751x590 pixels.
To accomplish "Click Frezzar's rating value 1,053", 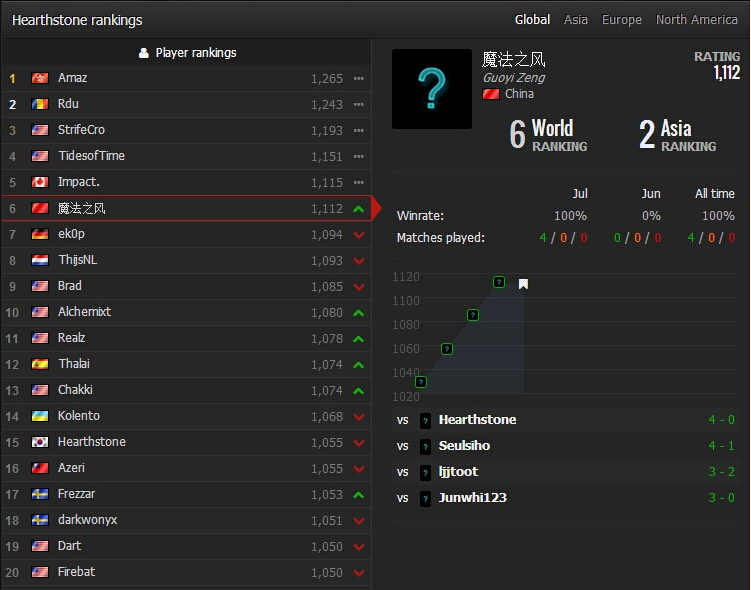I will (x=327, y=495).
